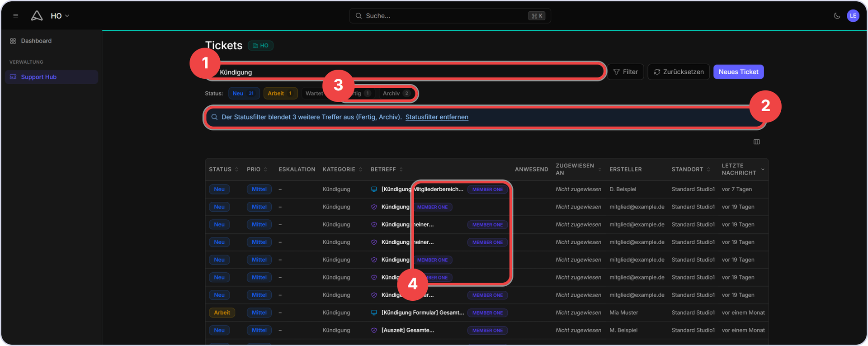Click creator name D. Beispiel
The height and width of the screenshot is (346, 868).
click(x=623, y=190)
